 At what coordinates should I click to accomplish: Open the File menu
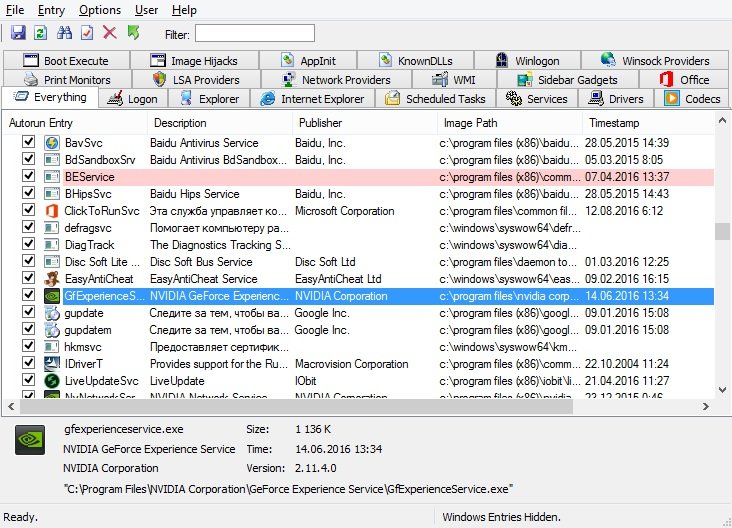coord(15,10)
